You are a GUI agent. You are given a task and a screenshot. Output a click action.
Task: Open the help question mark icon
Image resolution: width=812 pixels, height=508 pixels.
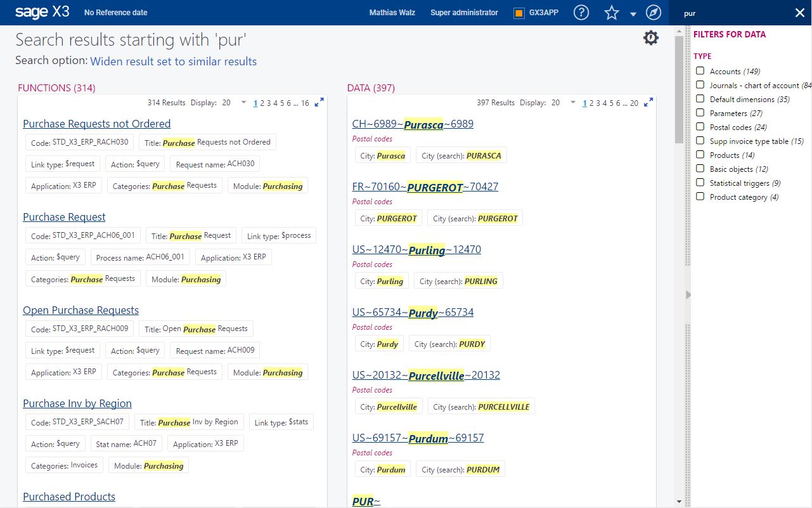click(581, 13)
